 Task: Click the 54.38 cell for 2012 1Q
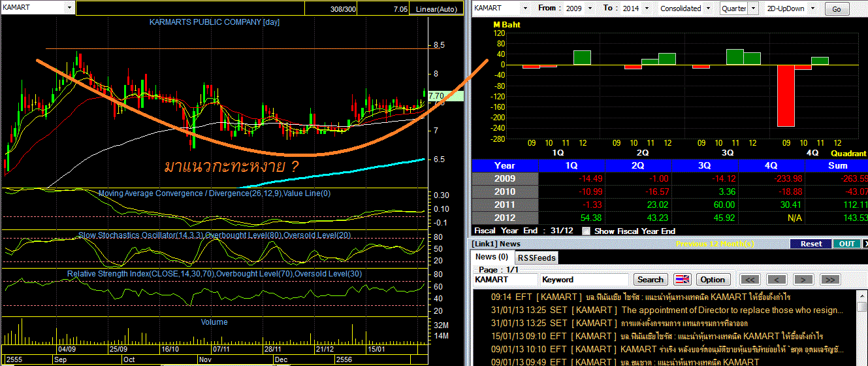(571, 218)
